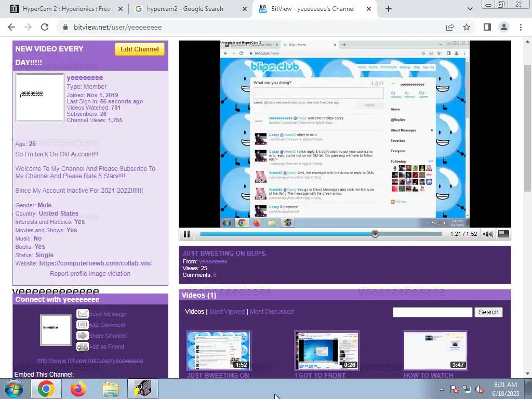Select the BitView yeeeeeeee's Channel tab
532x399 pixels.
coord(313,9)
